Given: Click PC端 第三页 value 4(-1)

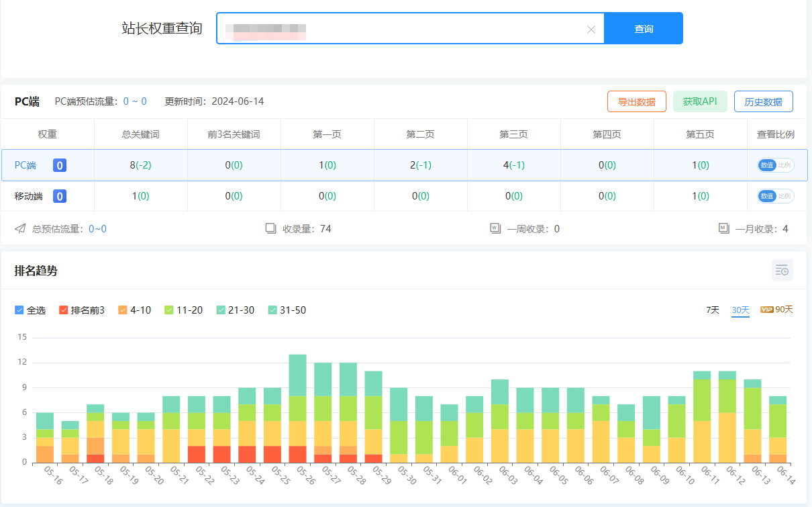Looking at the screenshot, I should click(x=513, y=165).
